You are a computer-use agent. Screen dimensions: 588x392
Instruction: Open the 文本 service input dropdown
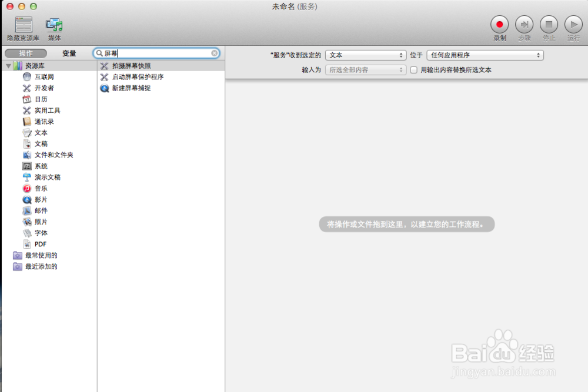point(366,55)
